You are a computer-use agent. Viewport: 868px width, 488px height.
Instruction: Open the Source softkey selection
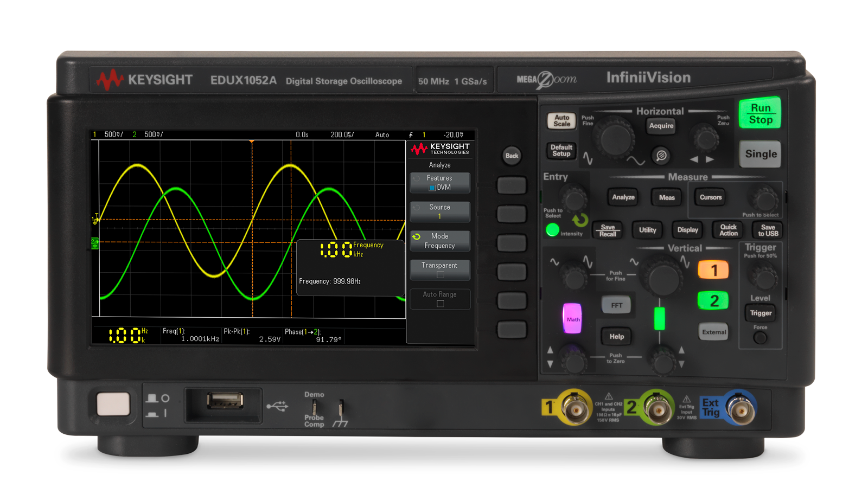click(x=439, y=211)
